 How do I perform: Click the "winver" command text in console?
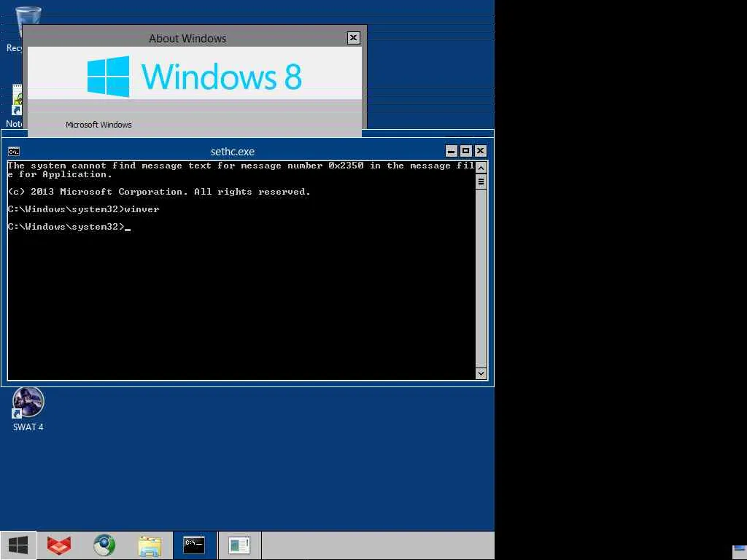tap(142, 209)
